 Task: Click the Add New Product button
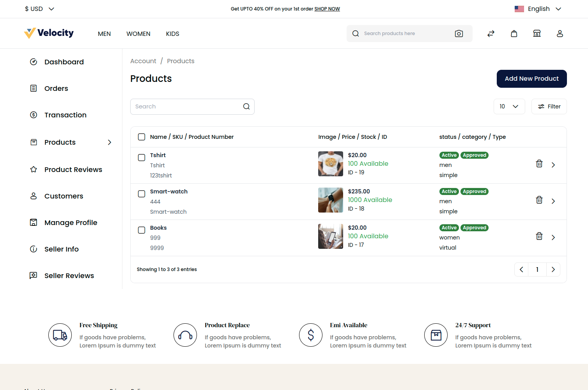click(x=531, y=79)
